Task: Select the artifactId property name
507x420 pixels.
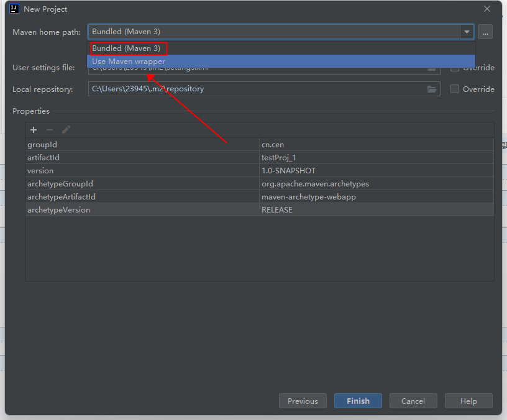Action: point(43,158)
